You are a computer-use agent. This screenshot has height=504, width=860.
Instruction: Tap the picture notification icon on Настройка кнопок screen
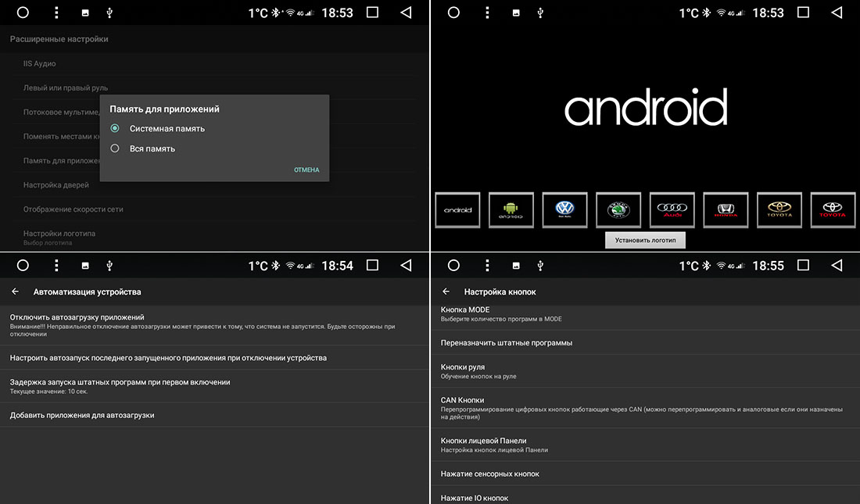click(516, 266)
